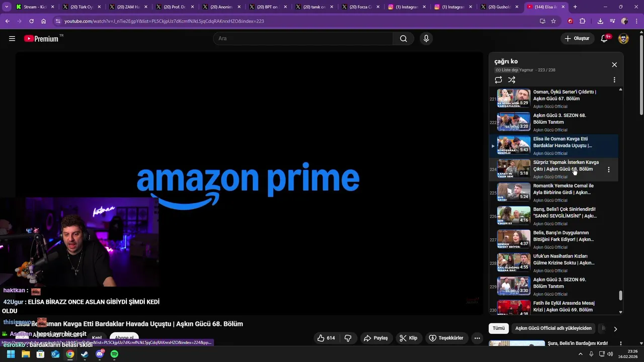This screenshot has height=362, width=644.
Task: Click the Liste dışı playlist label
Action: (x=507, y=70)
